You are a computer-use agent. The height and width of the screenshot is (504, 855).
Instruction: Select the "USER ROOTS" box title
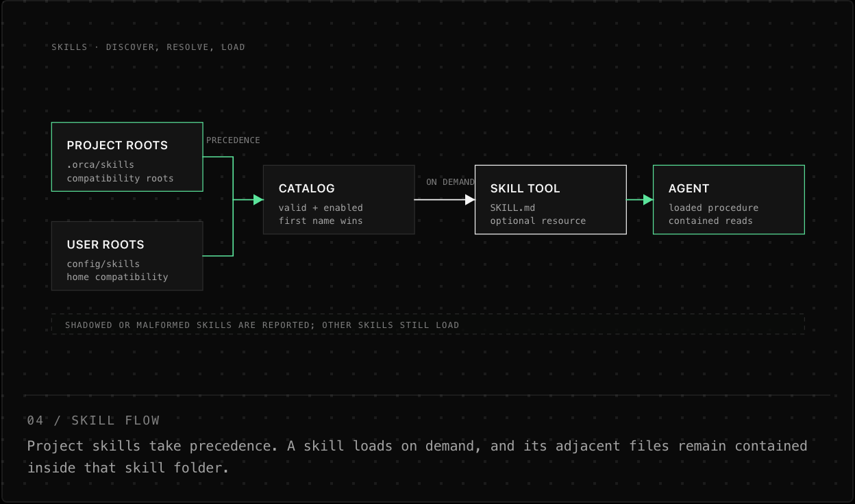click(x=106, y=244)
